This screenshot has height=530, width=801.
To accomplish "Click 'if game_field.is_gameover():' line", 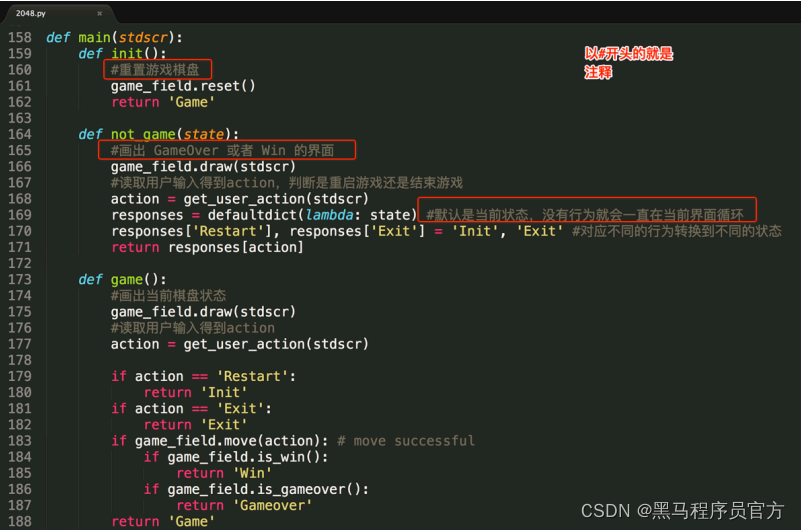I will click(x=256, y=489).
